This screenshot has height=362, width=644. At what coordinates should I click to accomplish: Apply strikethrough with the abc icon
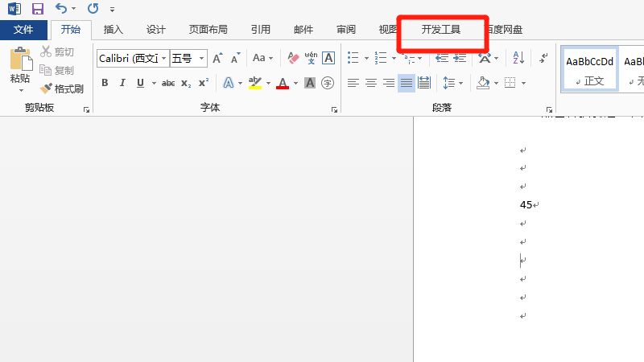167,83
